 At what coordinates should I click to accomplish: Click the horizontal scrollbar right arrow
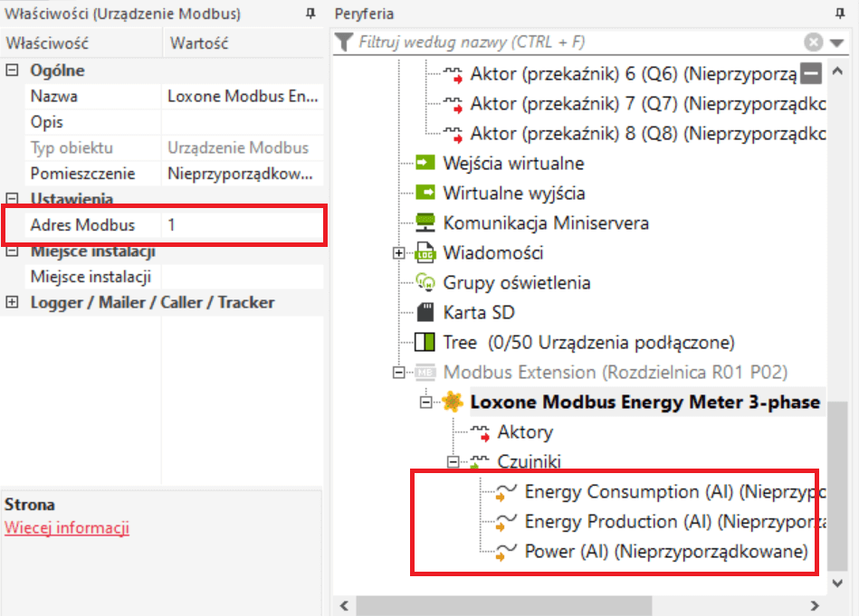point(814,605)
